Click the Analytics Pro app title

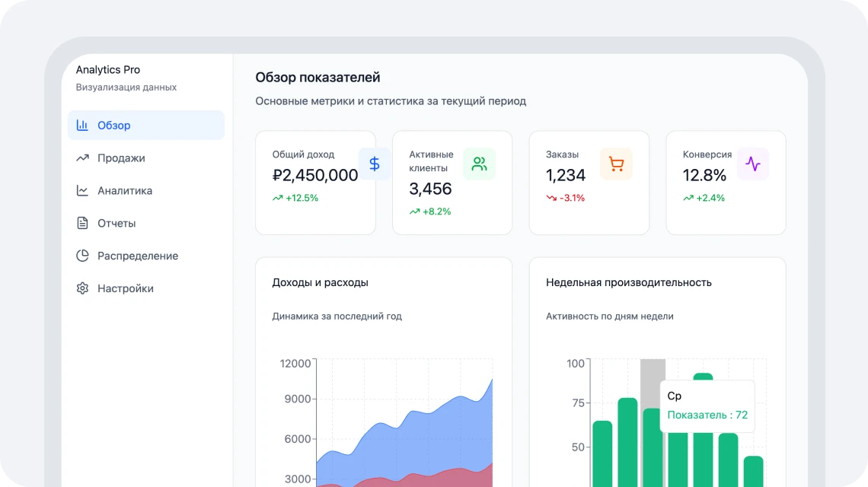pos(108,70)
